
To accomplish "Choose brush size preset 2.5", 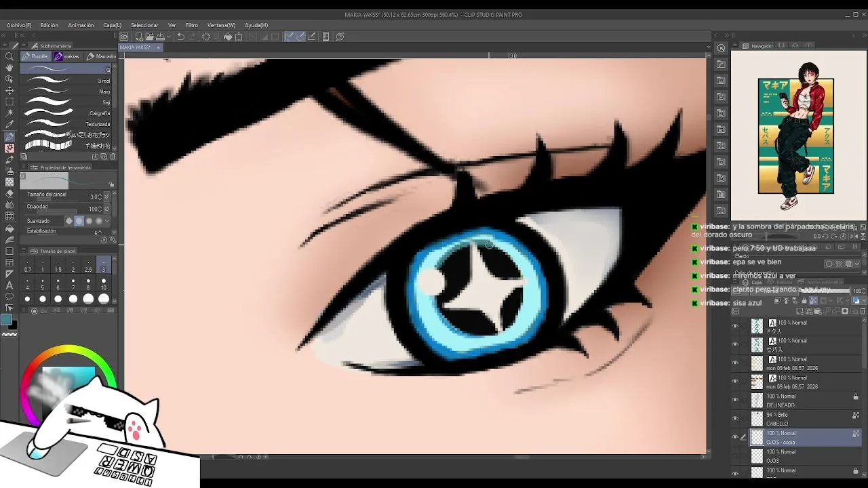I will 88,265.
